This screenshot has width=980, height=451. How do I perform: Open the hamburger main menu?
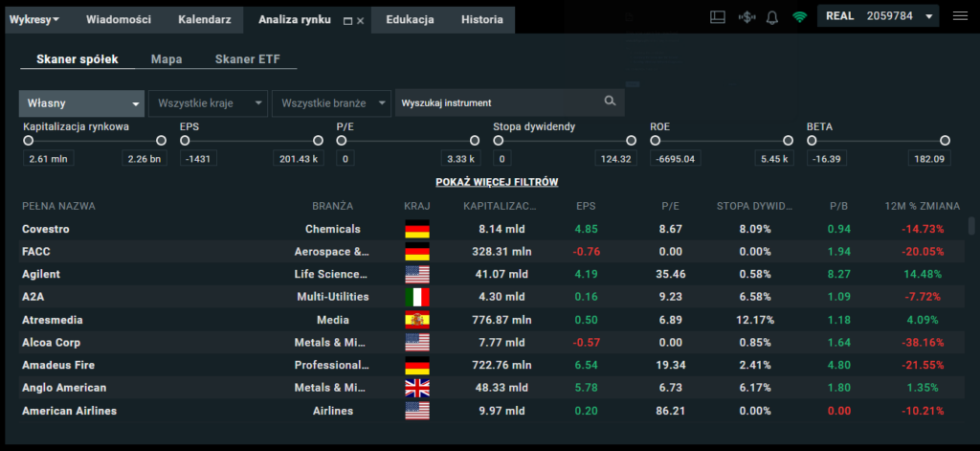click(x=960, y=16)
